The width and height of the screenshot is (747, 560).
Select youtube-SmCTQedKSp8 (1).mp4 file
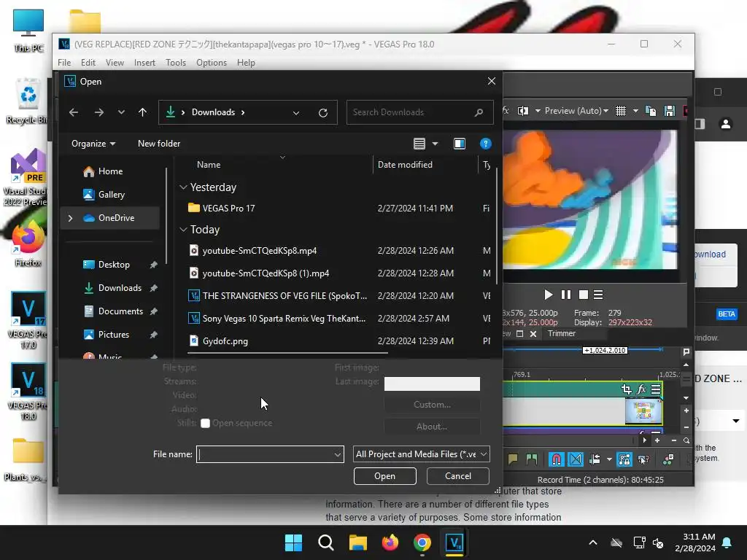tap(266, 274)
